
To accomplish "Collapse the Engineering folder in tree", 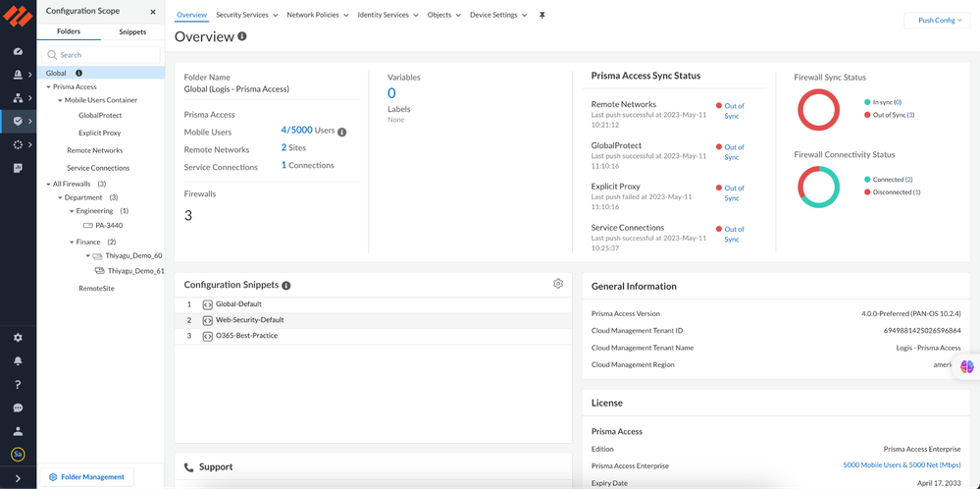I will pyautogui.click(x=72, y=211).
